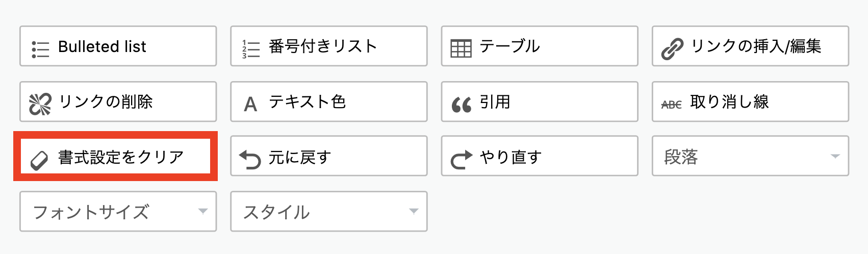
Task: Insert a table via the テーブル grid icon
Action: click(461, 49)
